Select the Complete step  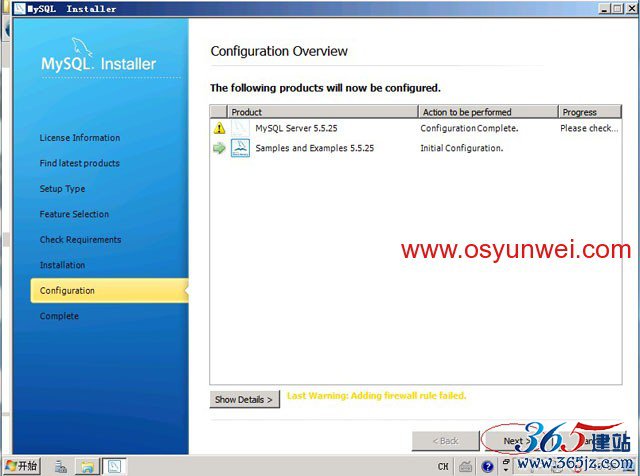coord(59,316)
